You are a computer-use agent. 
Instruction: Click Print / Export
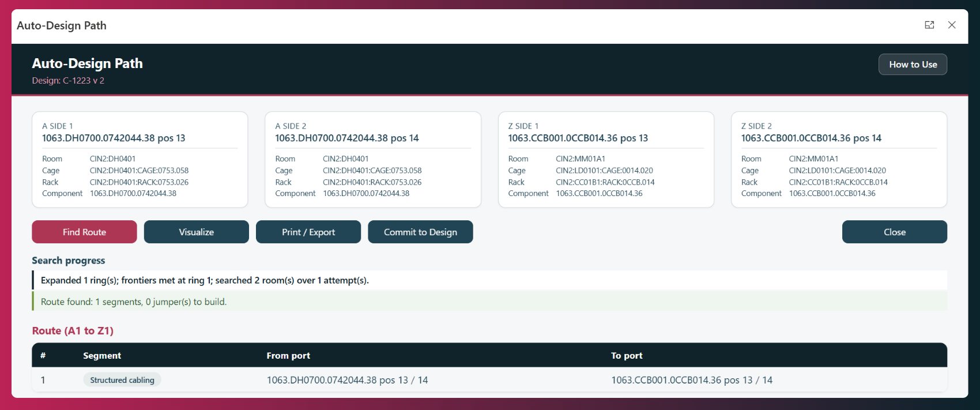pyautogui.click(x=308, y=232)
